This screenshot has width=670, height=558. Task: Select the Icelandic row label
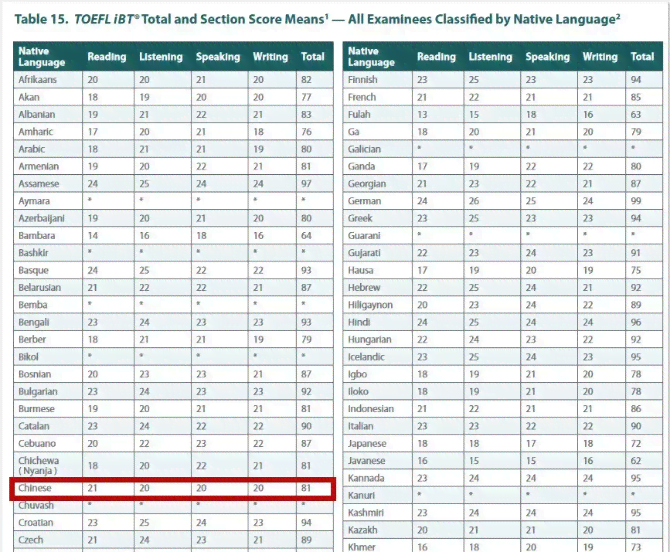[366, 357]
